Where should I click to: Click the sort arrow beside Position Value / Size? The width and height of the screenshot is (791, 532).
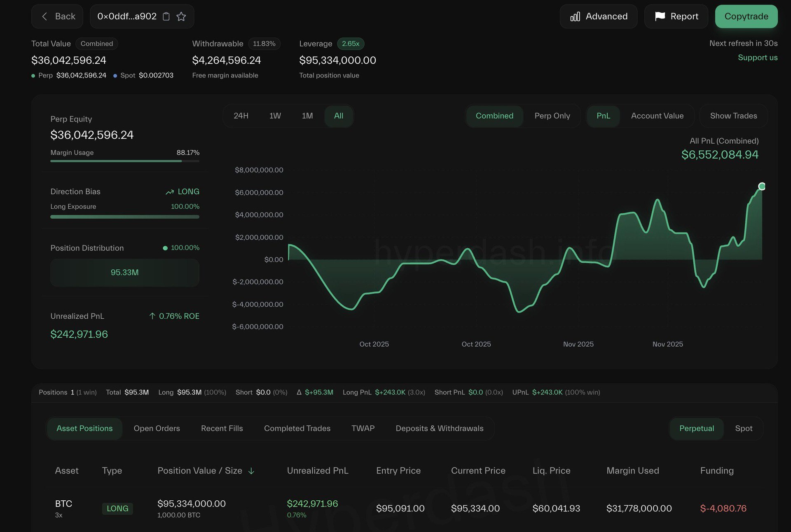(x=251, y=471)
